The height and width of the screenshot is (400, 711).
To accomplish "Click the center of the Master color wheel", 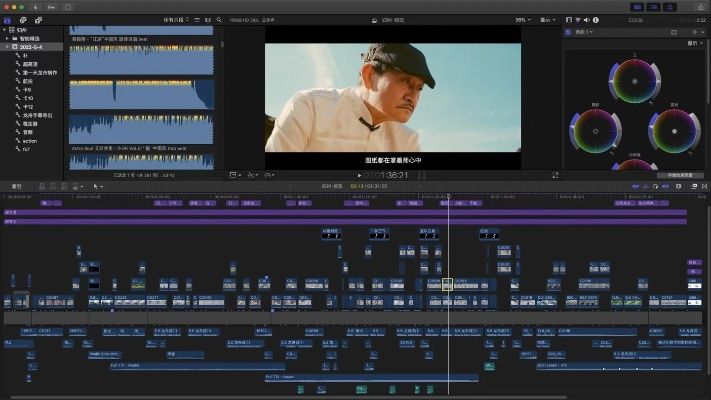I will (634, 79).
